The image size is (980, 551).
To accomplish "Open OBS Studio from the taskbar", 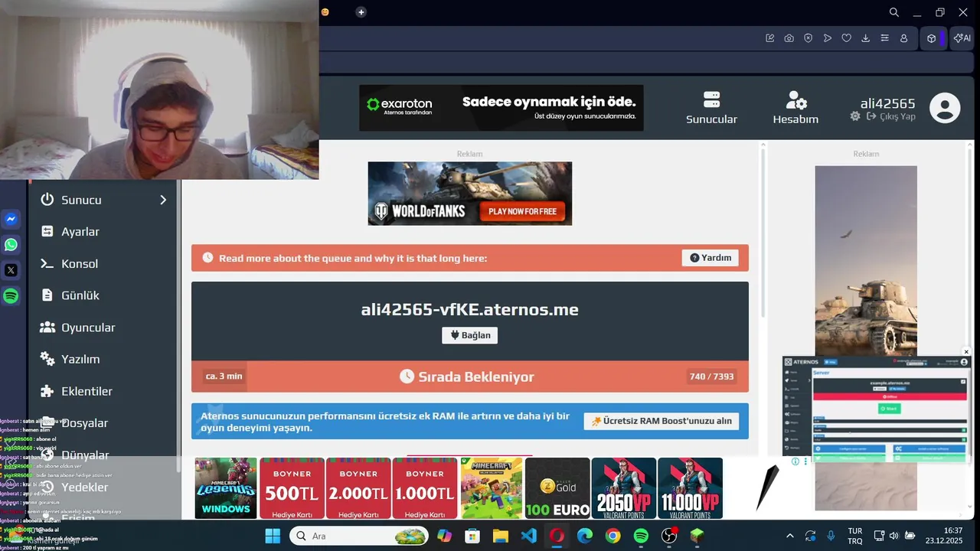I will point(669,536).
